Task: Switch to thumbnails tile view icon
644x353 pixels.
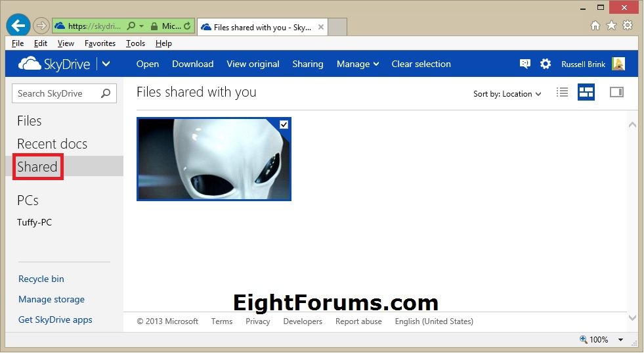Action: coord(586,93)
